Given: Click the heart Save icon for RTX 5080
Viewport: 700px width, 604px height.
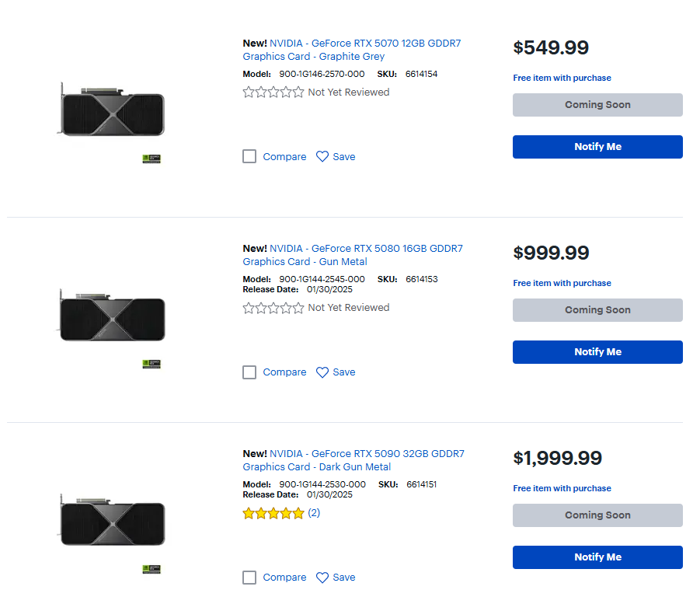Looking at the screenshot, I should click(x=322, y=372).
